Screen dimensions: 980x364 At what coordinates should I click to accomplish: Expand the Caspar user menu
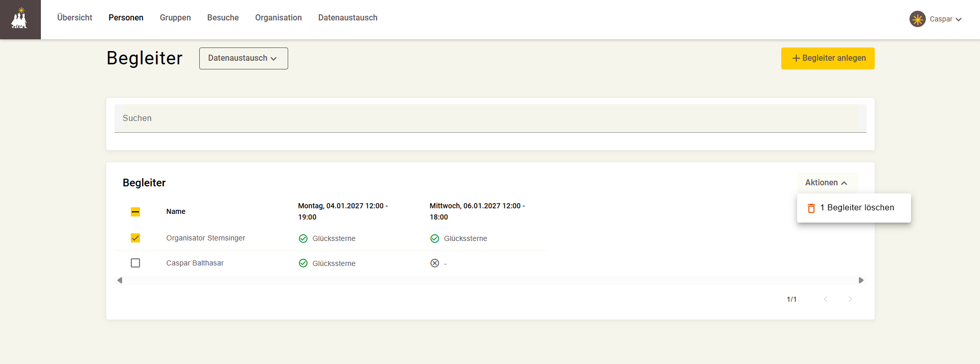[936, 19]
